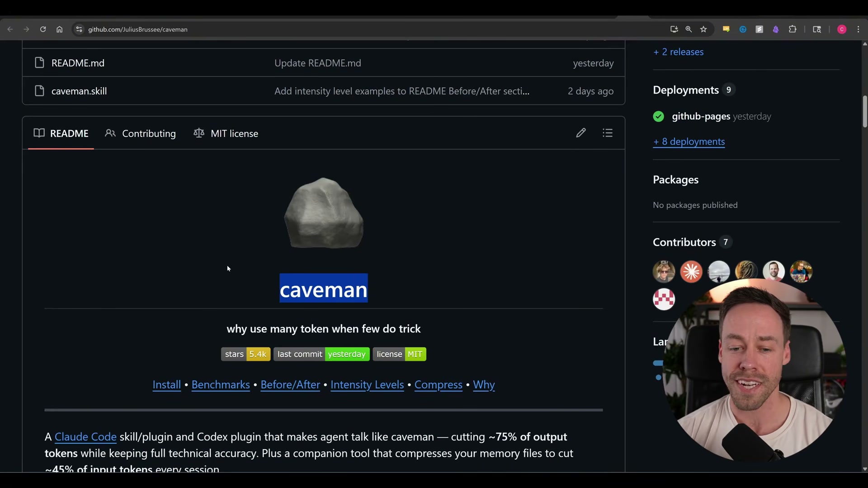Jump to the Why section

click(484, 385)
